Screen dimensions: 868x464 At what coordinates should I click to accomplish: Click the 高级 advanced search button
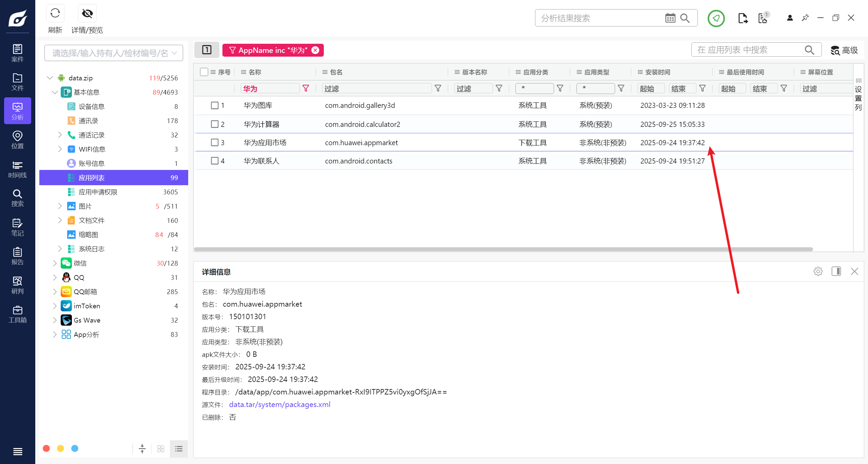[x=844, y=50]
